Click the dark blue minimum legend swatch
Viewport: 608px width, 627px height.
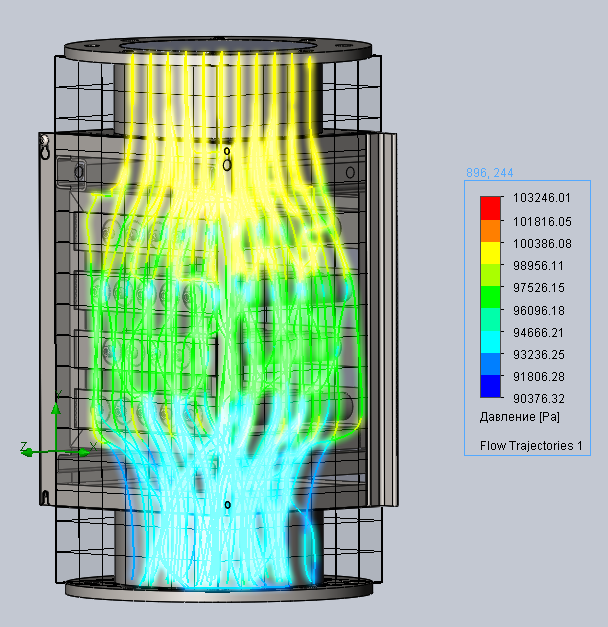click(490, 387)
